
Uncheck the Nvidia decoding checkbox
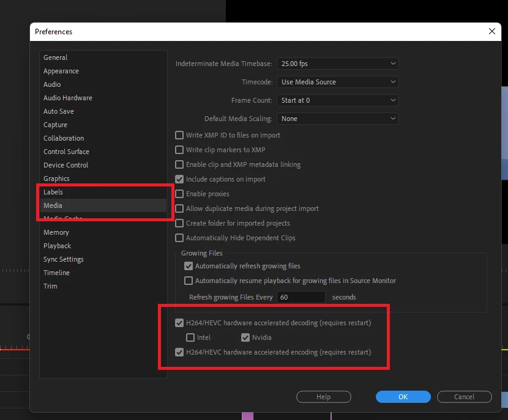click(x=245, y=337)
